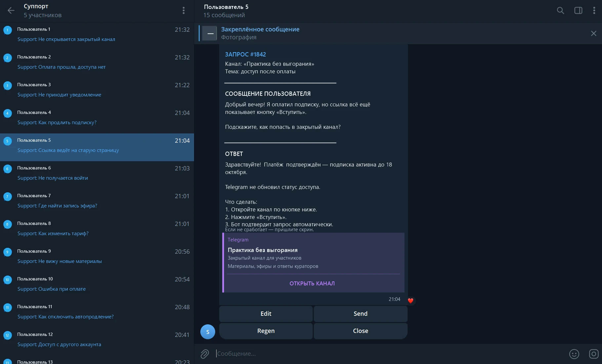Click the Пользователь 6 topic badge icon
Image resolution: width=602 pixels, height=364 pixels.
point(7,169)
